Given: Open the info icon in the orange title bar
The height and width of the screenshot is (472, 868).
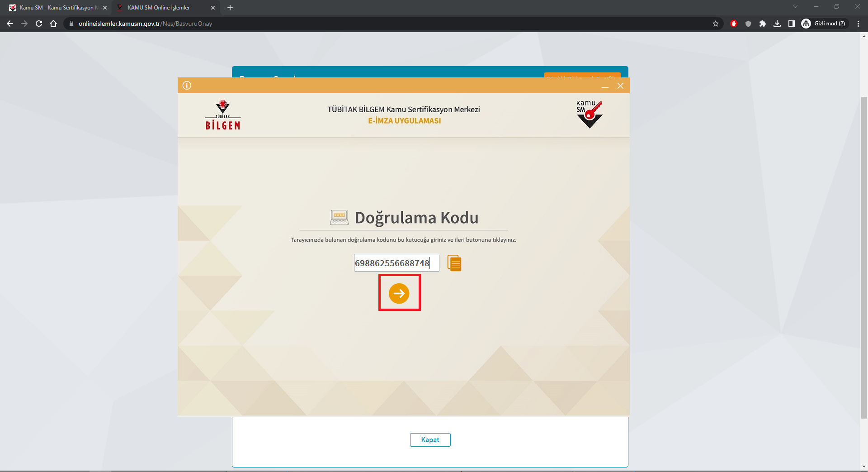Looking at the screenshot, I should [x=187, y=86].
